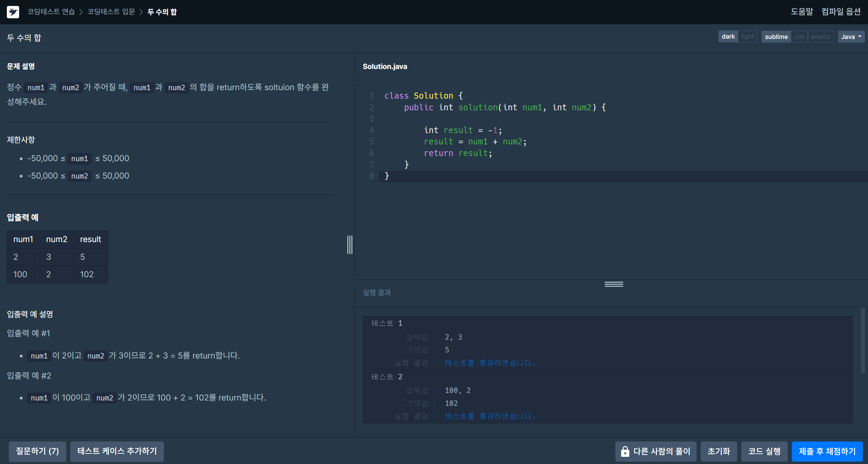Switch the editor theme to light
The height and width of the screenshot is (464, 868).
[747, 37]
